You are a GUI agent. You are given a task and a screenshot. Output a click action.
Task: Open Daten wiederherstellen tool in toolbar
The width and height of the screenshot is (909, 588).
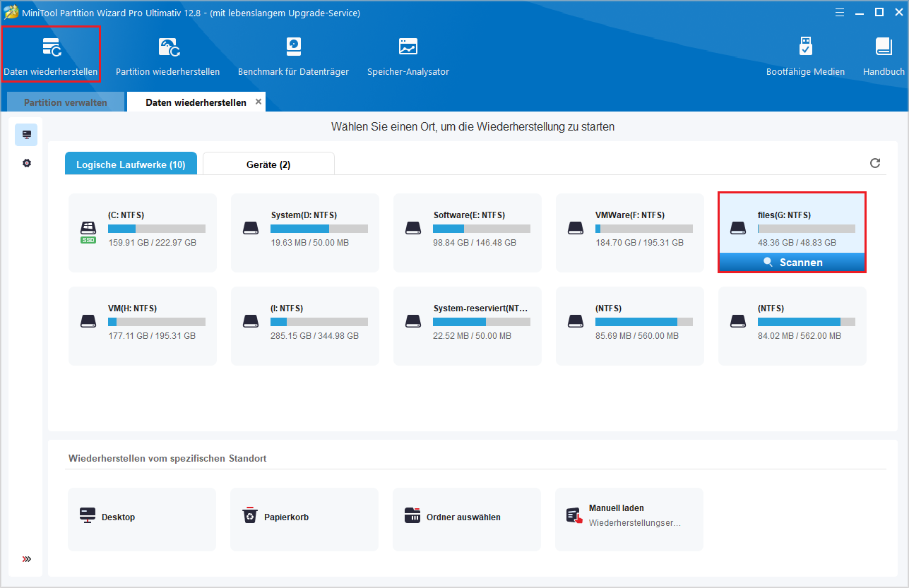tap(51, 56)
